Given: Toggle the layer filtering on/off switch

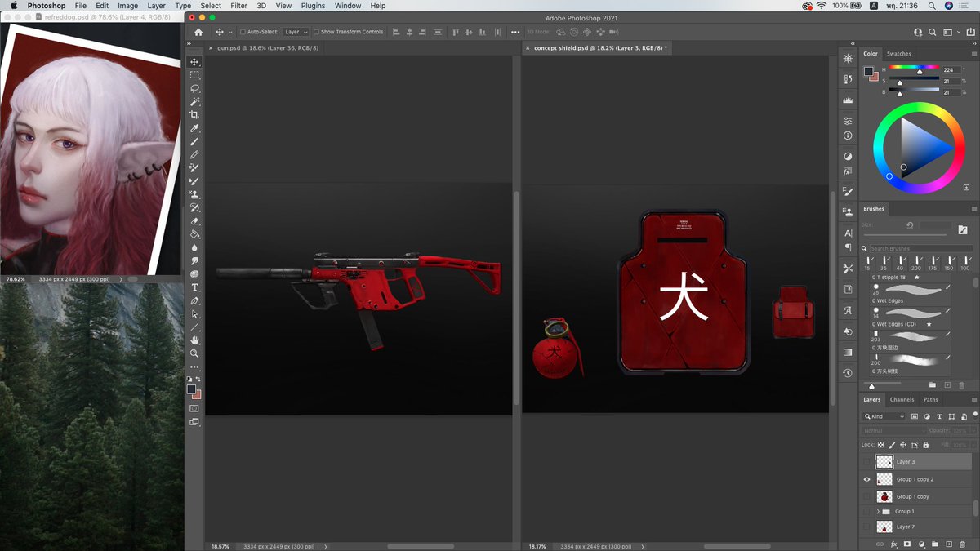Looking at the screenshot, I should [974, 415].
